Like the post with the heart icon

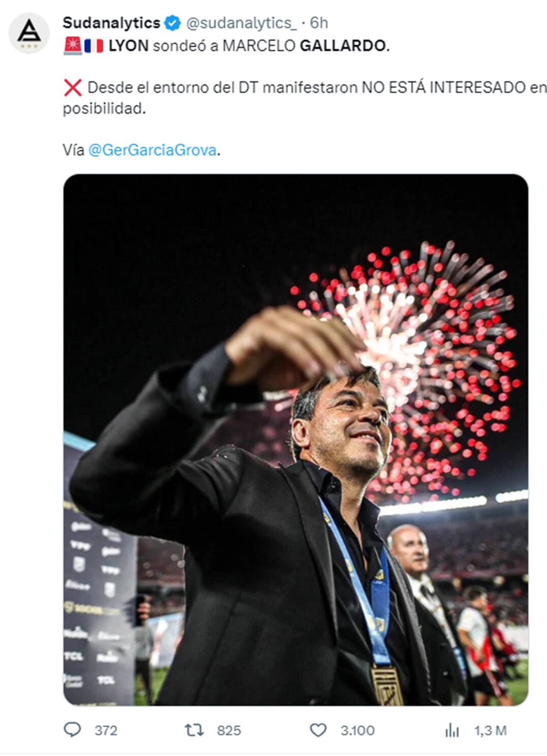pos(318,730)
